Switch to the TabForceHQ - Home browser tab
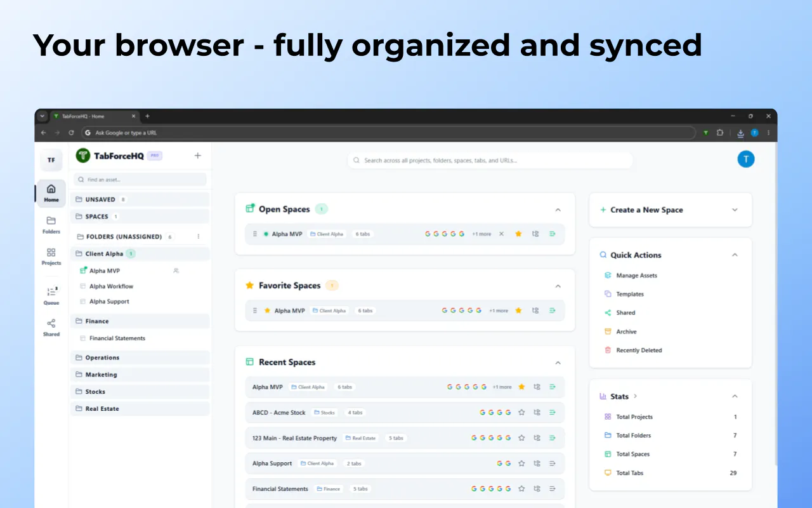This screenshot has height=508, width=812. 94,116
